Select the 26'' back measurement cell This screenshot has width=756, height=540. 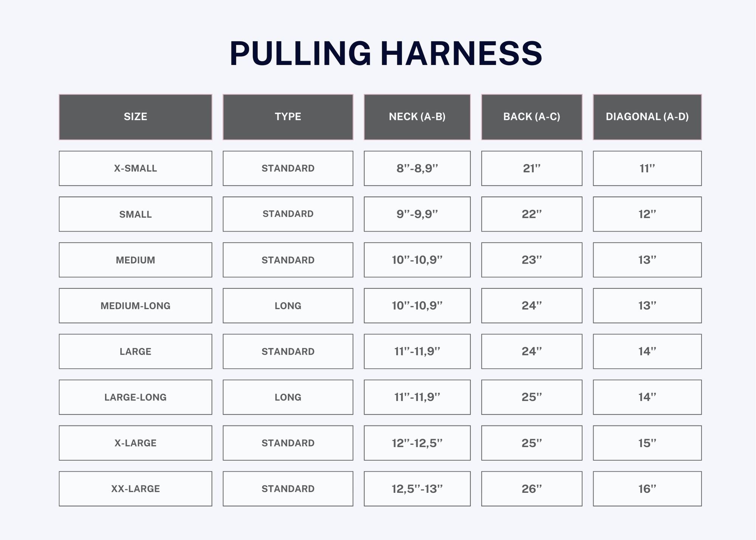click(x=531, y=489)
